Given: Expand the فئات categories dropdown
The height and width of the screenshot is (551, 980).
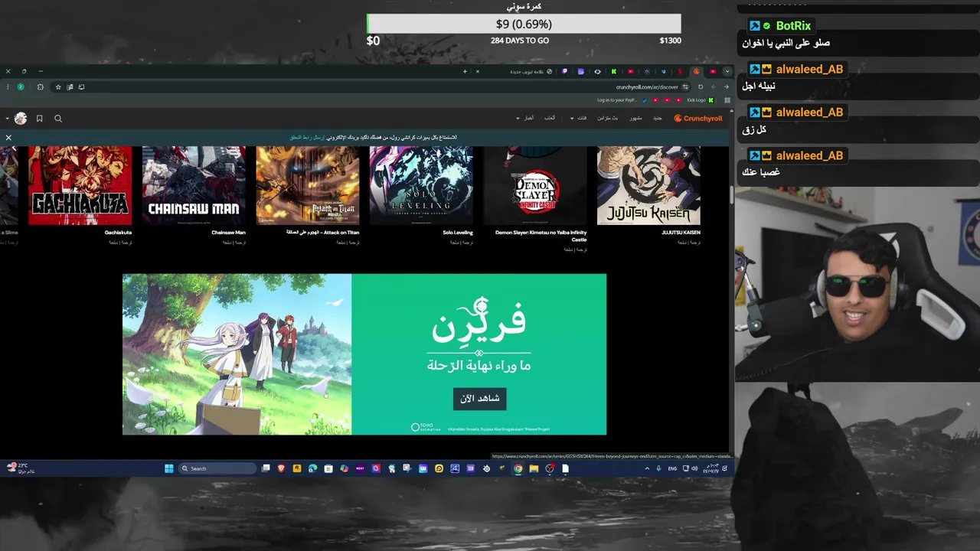Looking at the screenshot, I should pos(580,118).
